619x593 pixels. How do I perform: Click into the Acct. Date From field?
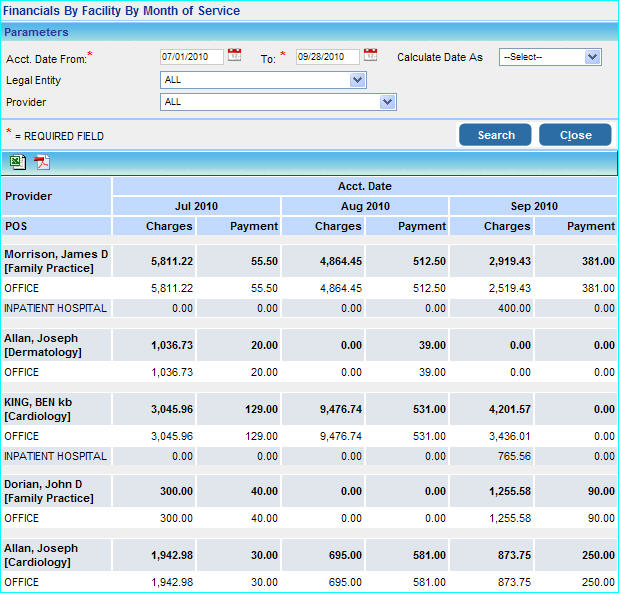tap(191, 57)
